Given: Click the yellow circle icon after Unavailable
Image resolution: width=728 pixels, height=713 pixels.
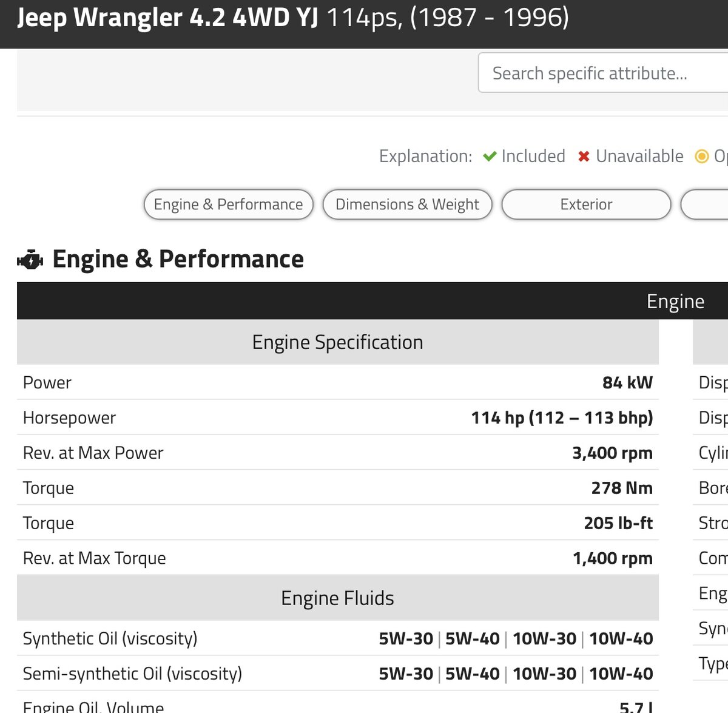Looking at the screenshot, I should pyautogui.click(x=701, y=157).
